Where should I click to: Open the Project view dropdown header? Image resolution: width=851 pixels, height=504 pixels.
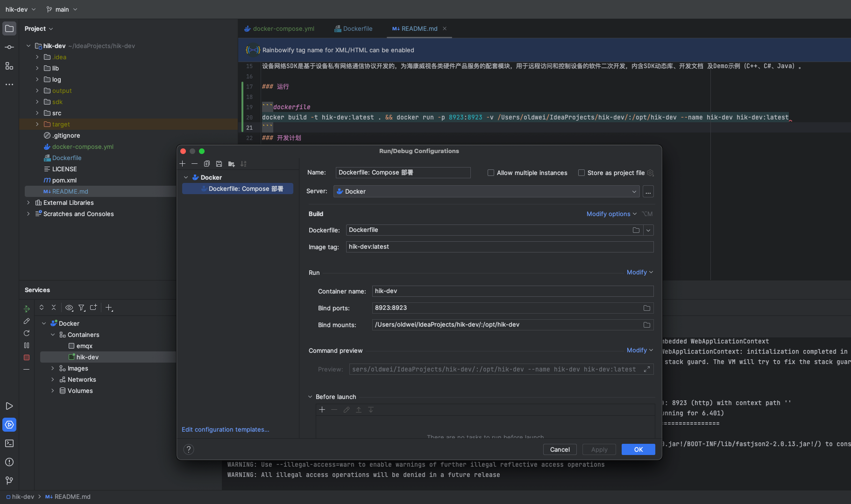pyautogui.click(x=39, y=28)
